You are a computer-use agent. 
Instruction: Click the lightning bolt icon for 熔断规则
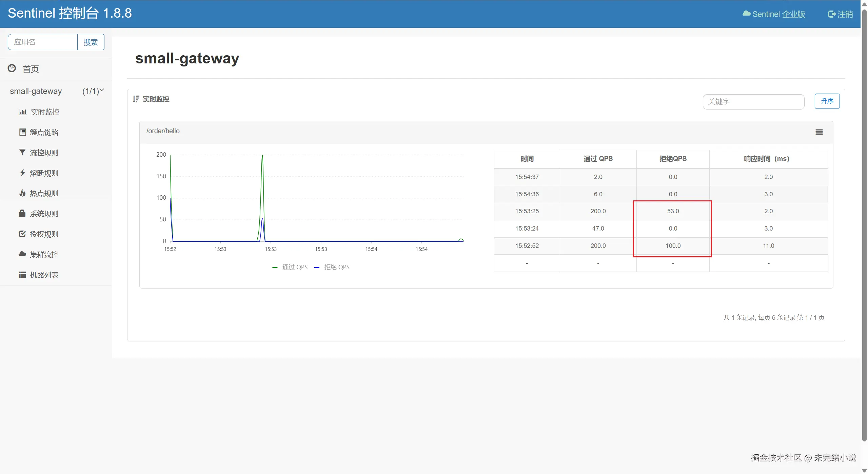(22, 173)
